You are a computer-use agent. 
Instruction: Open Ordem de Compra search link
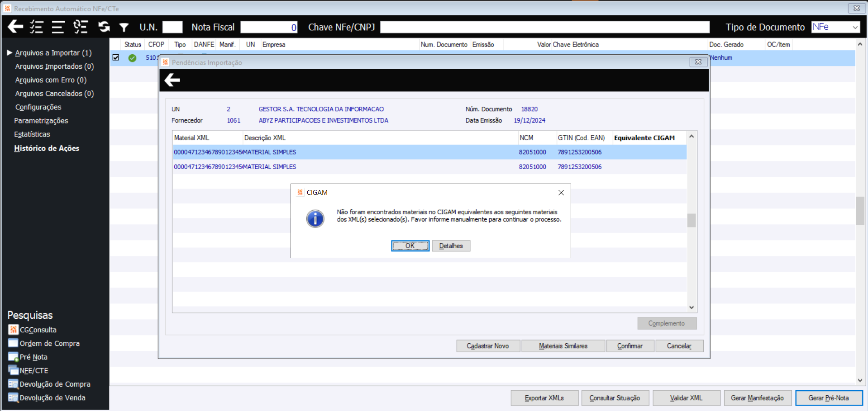click(x=50, y=343)
